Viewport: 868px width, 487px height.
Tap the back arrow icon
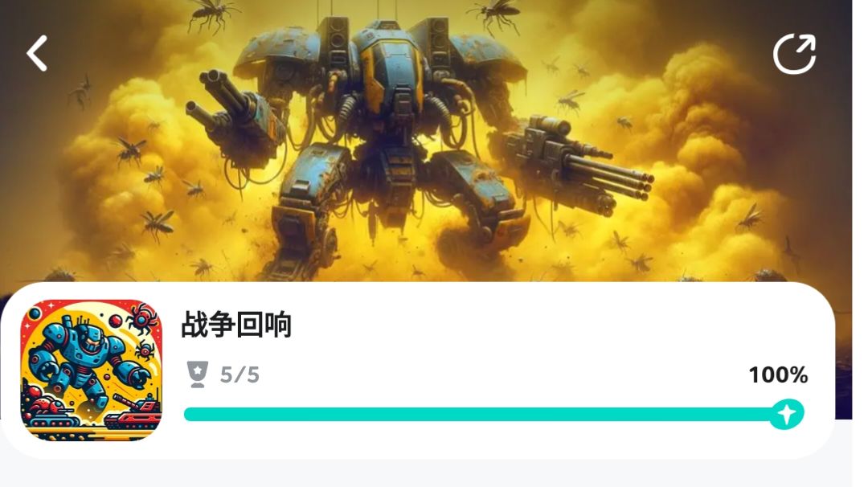[x=37, y=54]
